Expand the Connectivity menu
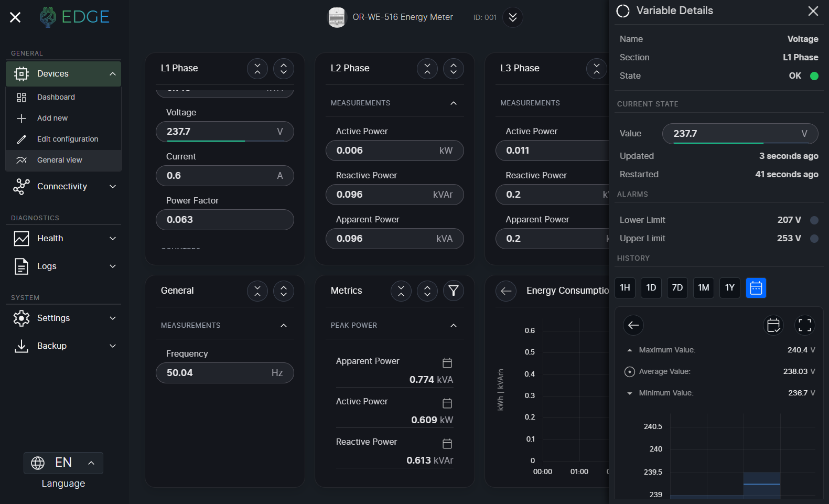 click(x=63, y=186)
